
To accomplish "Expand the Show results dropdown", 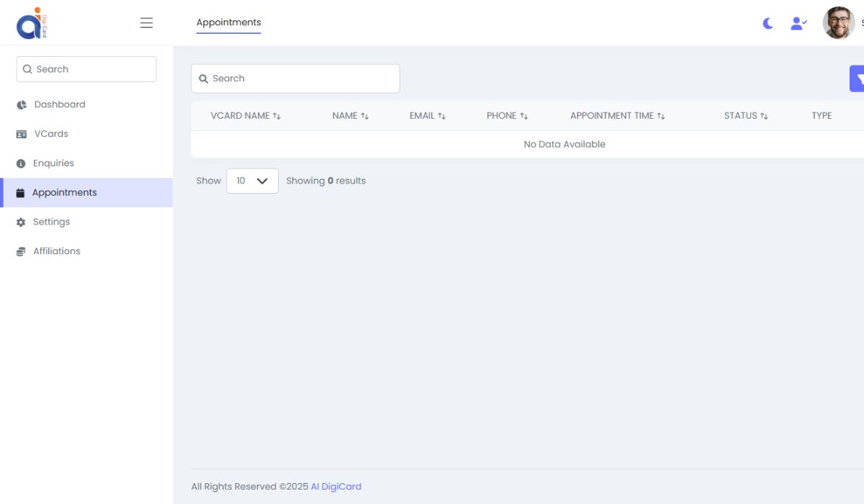I will [x=252, y=181].
